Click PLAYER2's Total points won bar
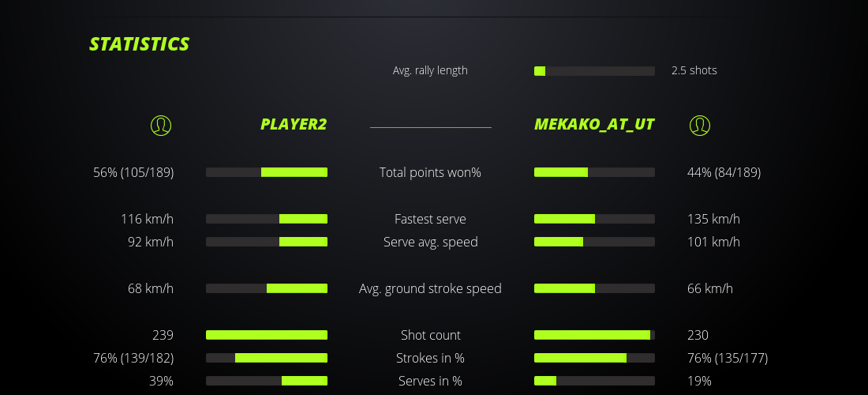This screenshot has width=868, height=395. 267,172
